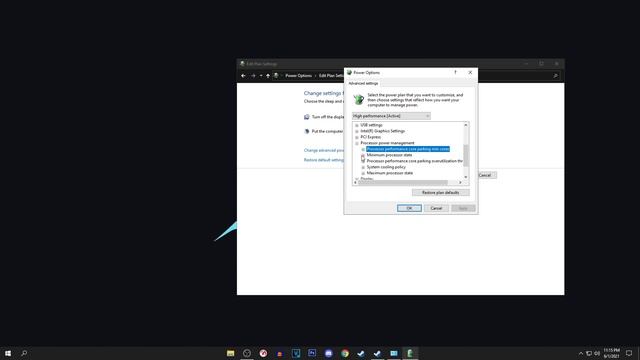
Task: Expand Maximum processor state node
Action: coord(363,173)
